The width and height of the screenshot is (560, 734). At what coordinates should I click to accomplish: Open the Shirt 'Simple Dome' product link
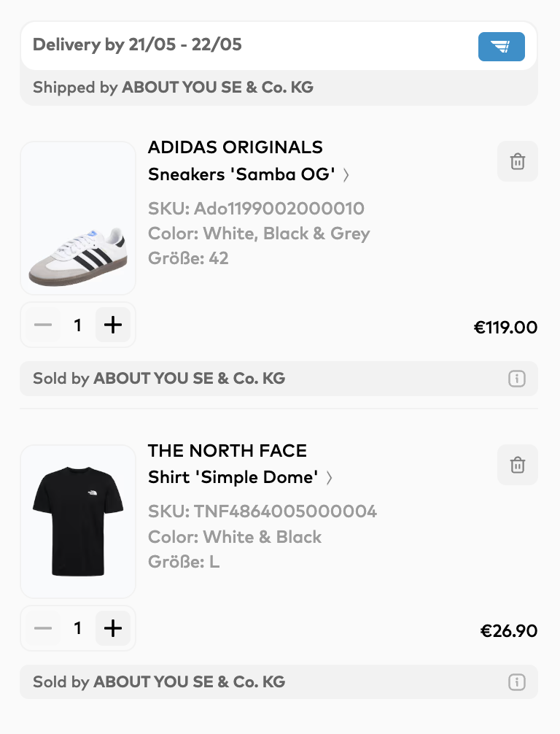tap(233, 478)
